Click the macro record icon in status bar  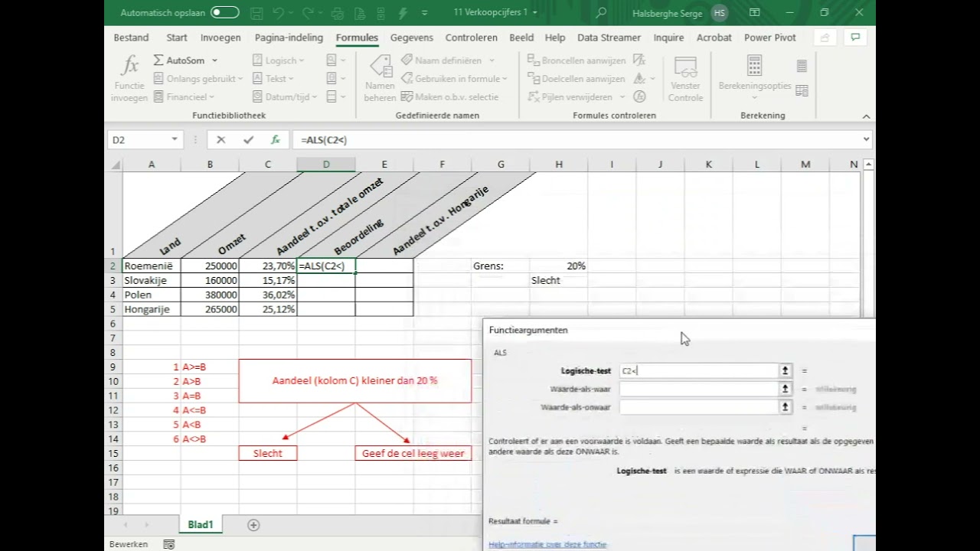[168, 544]
